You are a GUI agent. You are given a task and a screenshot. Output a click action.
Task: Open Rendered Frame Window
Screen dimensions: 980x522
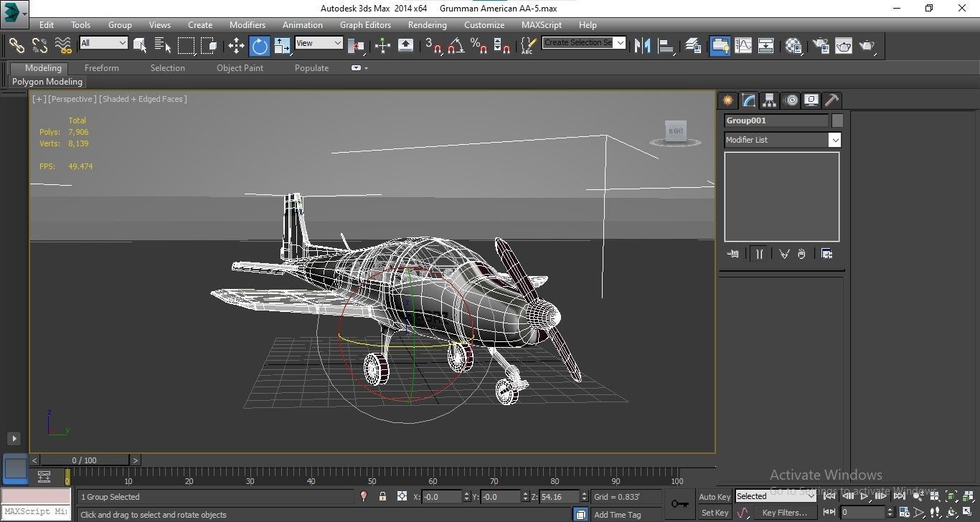click(x=844, y=46)
